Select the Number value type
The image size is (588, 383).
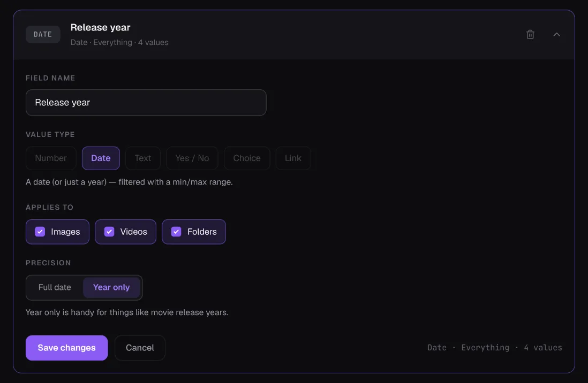[51, 158]
